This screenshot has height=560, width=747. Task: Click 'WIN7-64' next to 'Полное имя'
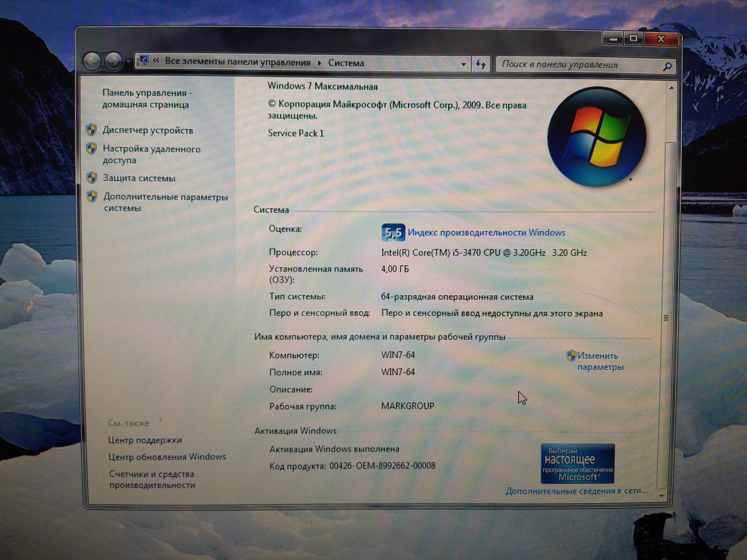[398, 372]
